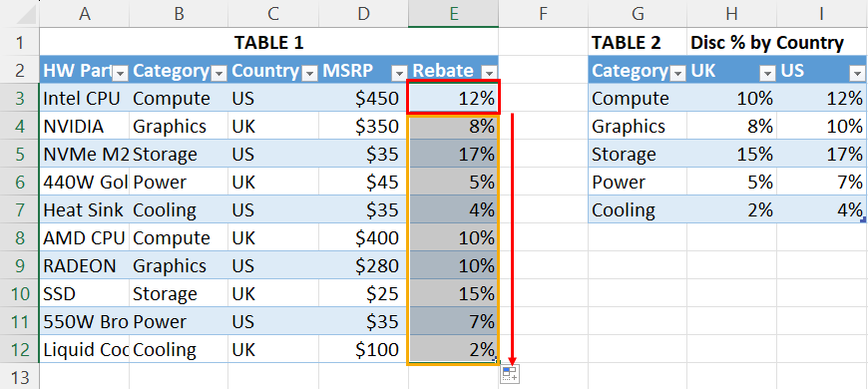This screenshot has height=389, width=868.
Task: Select the Intel CPU cell
Action: pos(84,98)
